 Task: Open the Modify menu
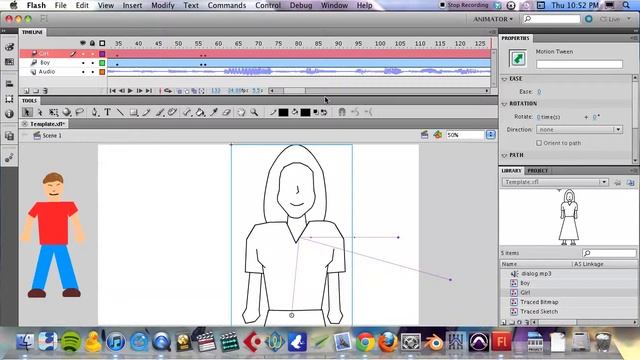(x=163, y=5)
